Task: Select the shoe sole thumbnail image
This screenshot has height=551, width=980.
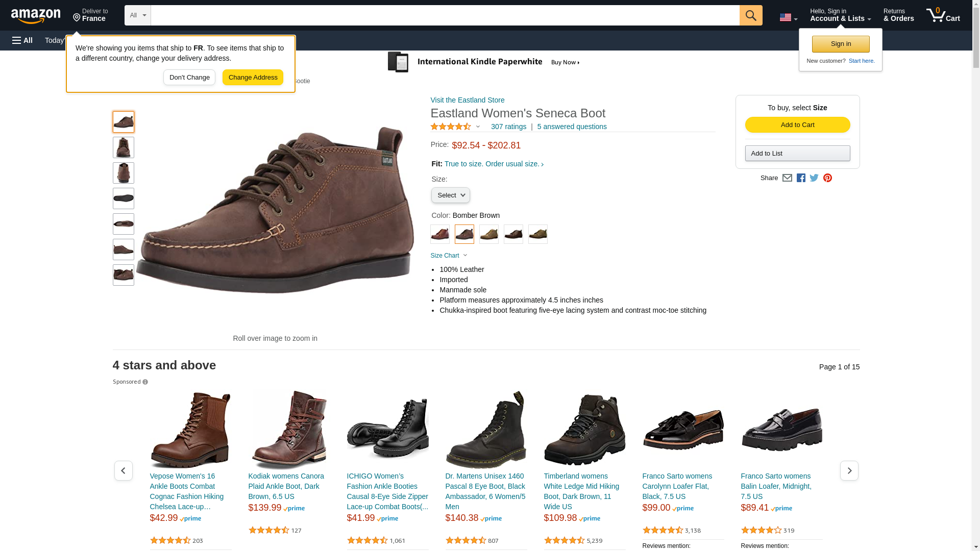Action: 124,198
